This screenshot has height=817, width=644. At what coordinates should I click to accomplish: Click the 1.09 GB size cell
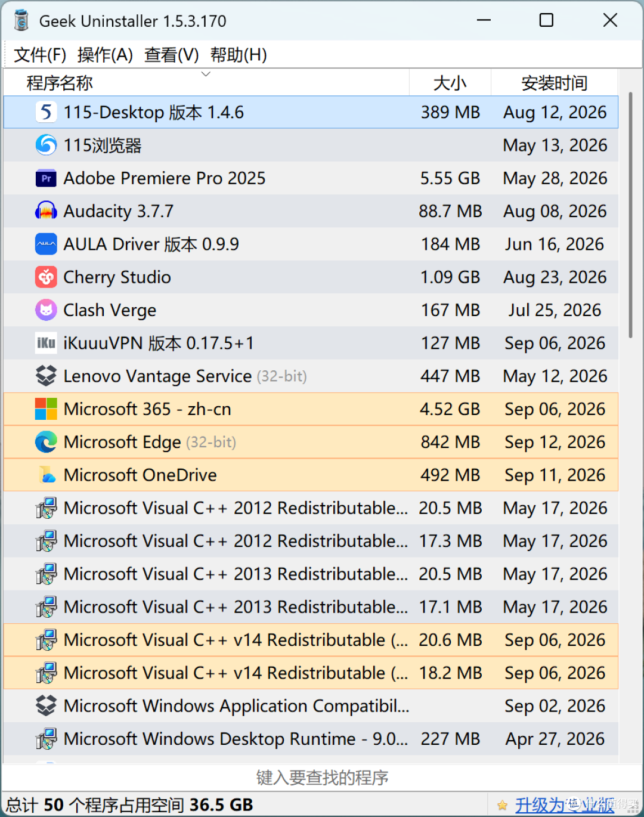click(x=450, y=277)
